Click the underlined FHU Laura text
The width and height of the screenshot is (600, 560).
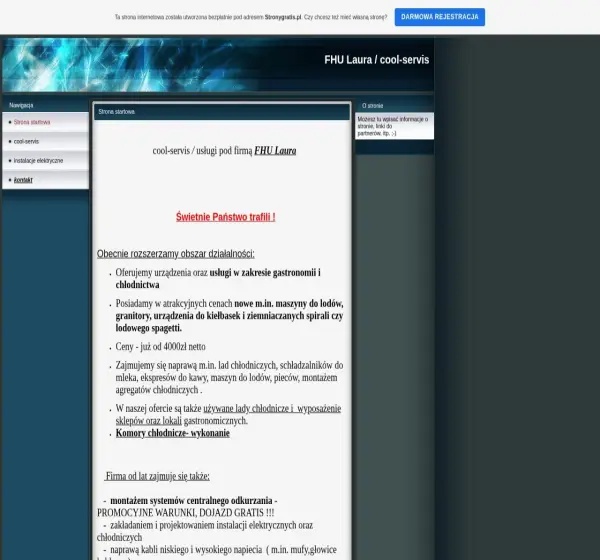[x=275, y=150]
